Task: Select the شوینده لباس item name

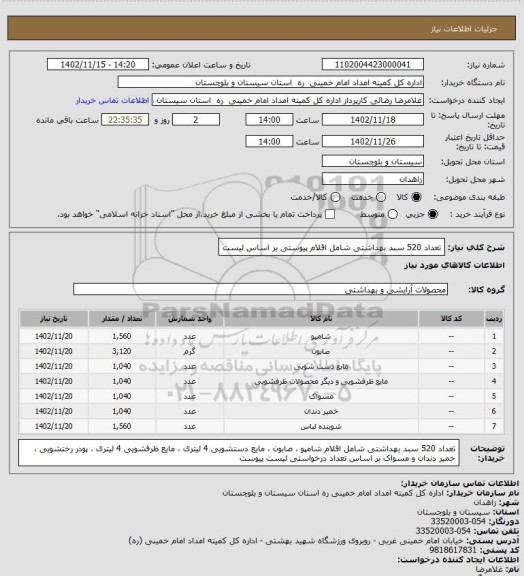Action: pos(321,426)
